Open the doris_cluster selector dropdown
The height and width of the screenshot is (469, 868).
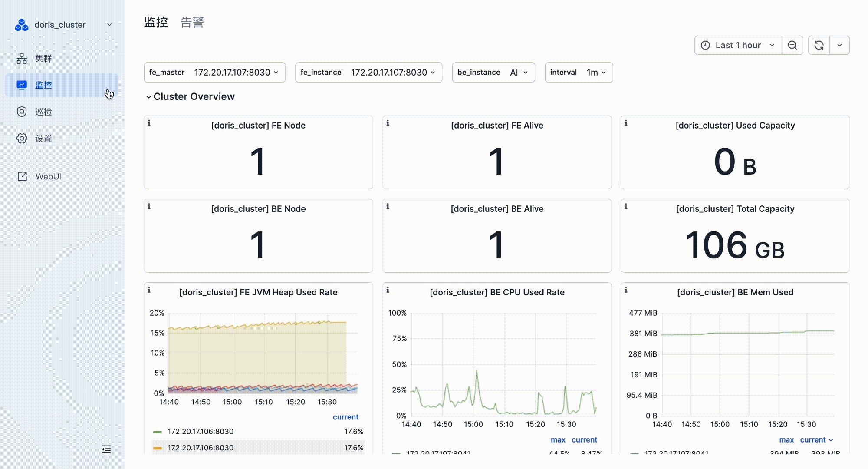click(x=64, y=25)
